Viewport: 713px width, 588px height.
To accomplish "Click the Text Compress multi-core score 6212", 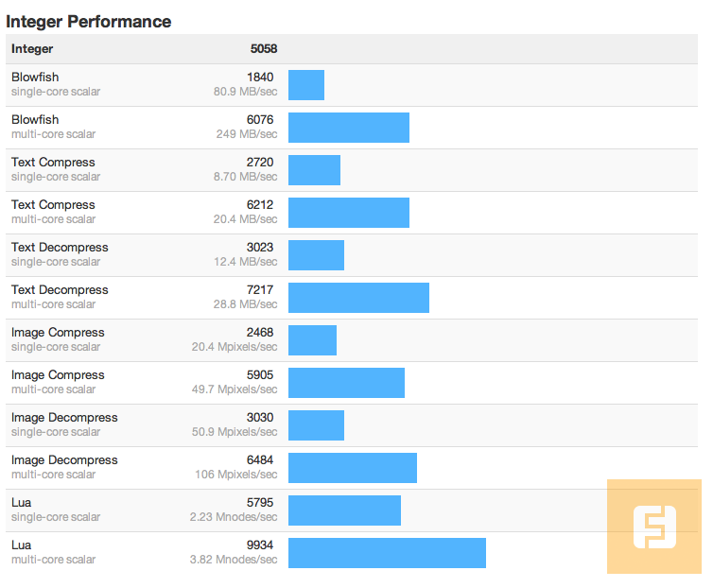I will pyautogui.click(x=259, y=205).
